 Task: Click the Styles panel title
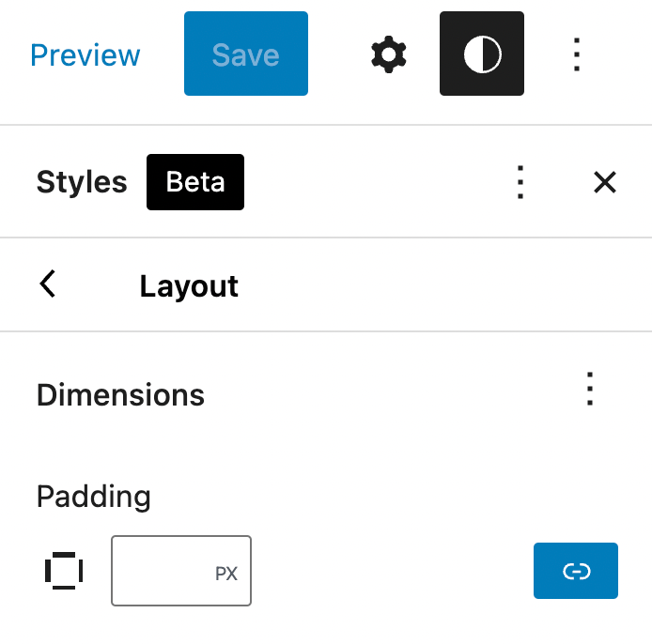point(82,182)
